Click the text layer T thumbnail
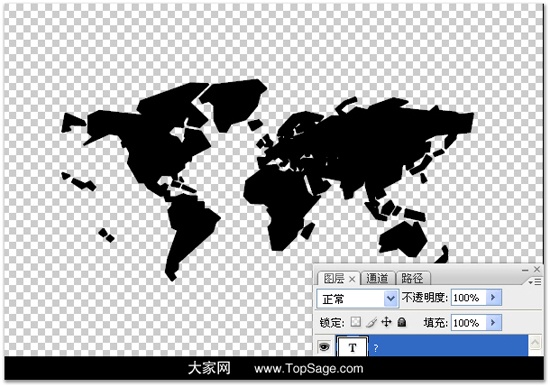550x387 pixels. 353,347
